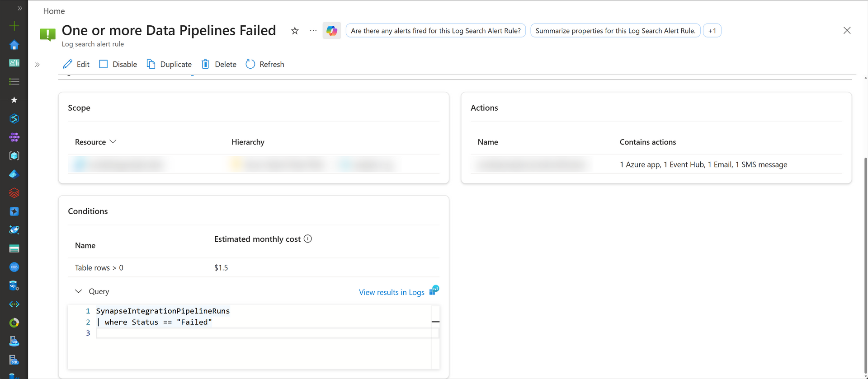868x379 pixels.
Task: Select the Azure Databricks sidebar icon
Action: click(x=14, y=192)
